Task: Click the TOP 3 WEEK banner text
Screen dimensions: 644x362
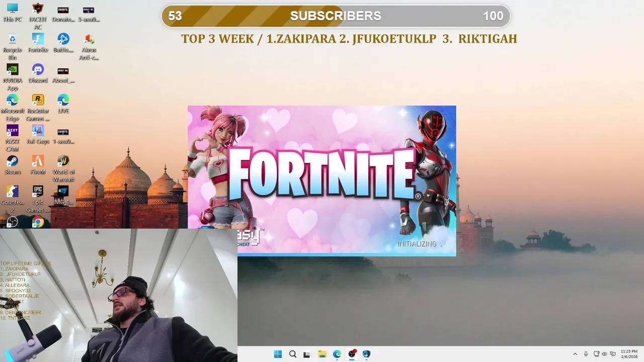Action: (349, 39)
